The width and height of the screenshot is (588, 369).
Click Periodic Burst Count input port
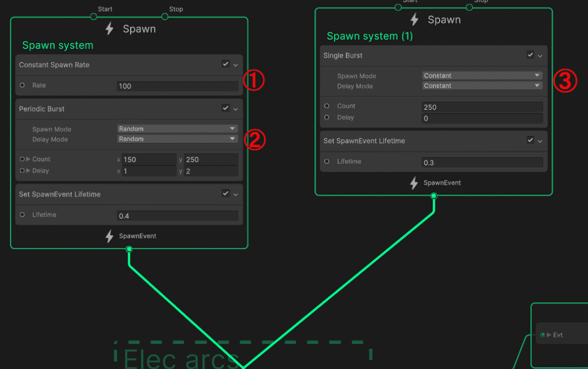[x=22, y=159]
